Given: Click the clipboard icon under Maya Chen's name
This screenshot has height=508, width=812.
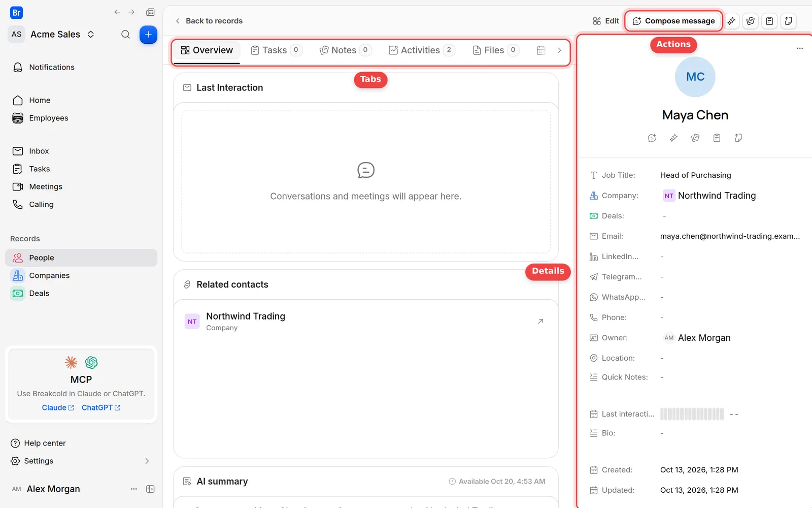Looking at the screenshot, I should [x=717, y=138].
